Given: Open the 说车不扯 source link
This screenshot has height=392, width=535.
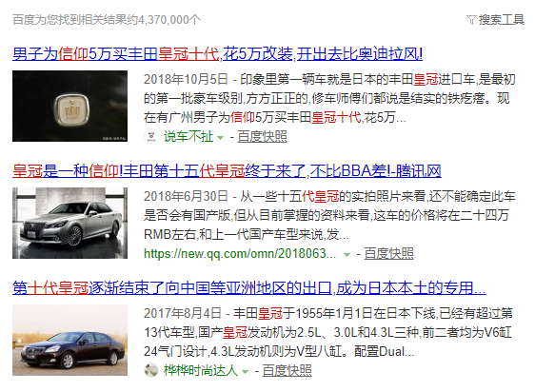Looking at the screenshot, I should tap(188, 136).
